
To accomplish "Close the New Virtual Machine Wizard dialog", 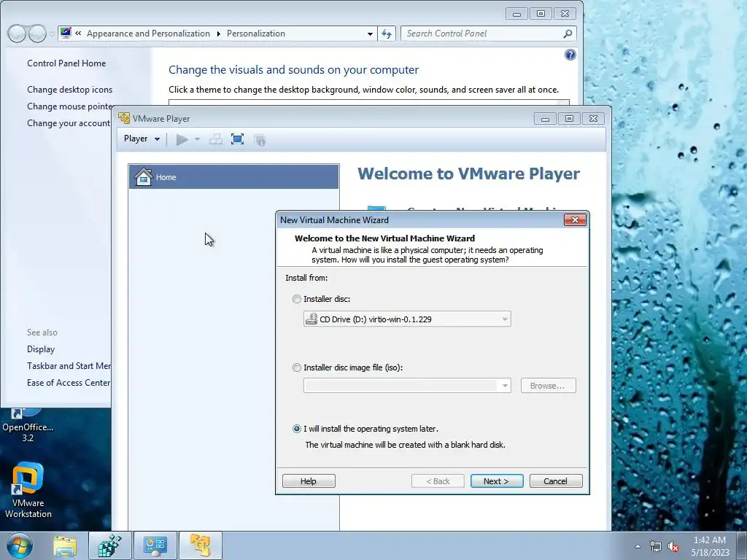I will [x=575, y=219].
